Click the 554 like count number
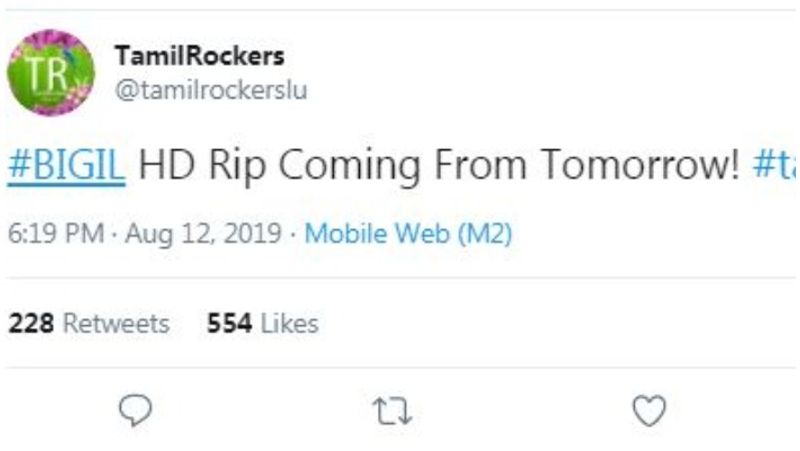This screenshot has height=451, width=800. coord(229,324)
